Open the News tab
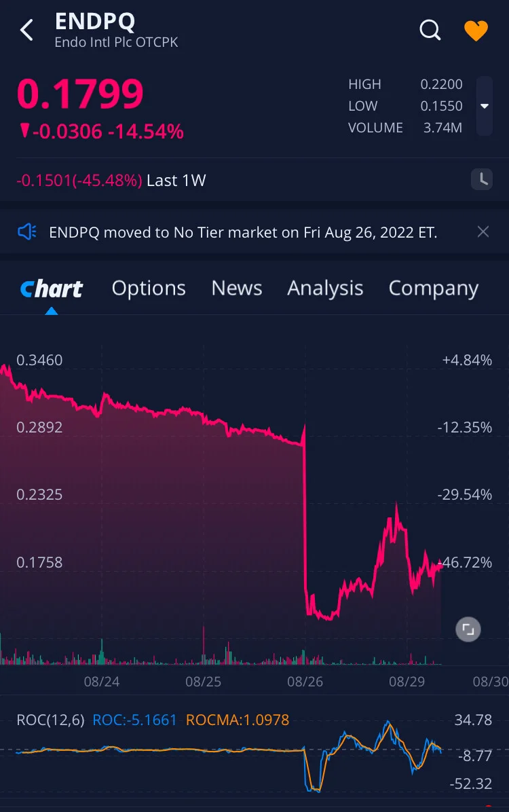The image size is (509, 812). pos(237,288)
